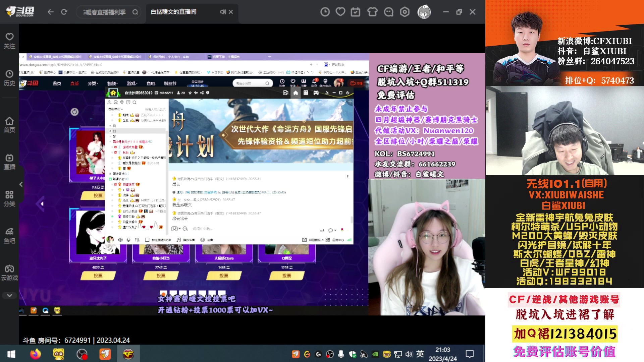Toggle the YY speaker mute icon
This screenshot has width=644, height=362.
click(x=120, y=240)
